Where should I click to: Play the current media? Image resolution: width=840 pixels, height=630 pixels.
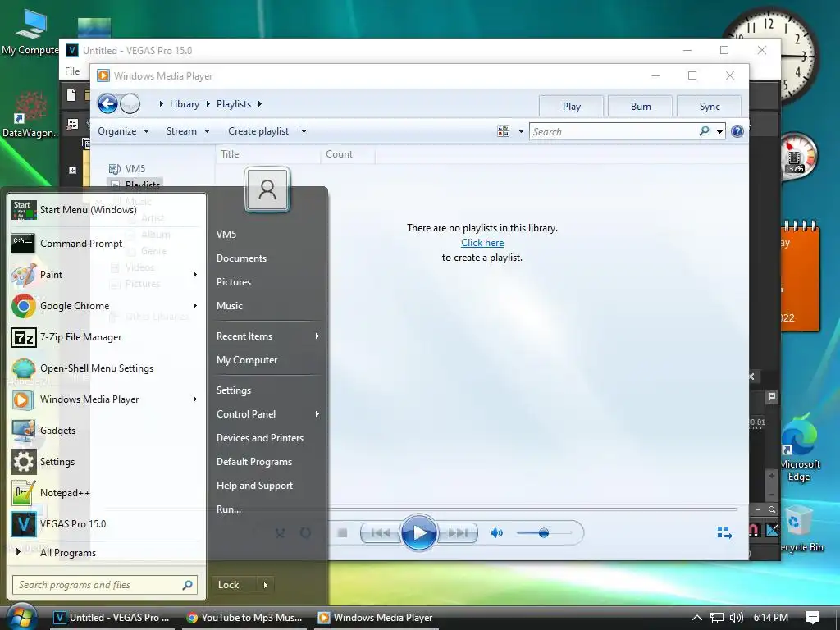[419, 532]
